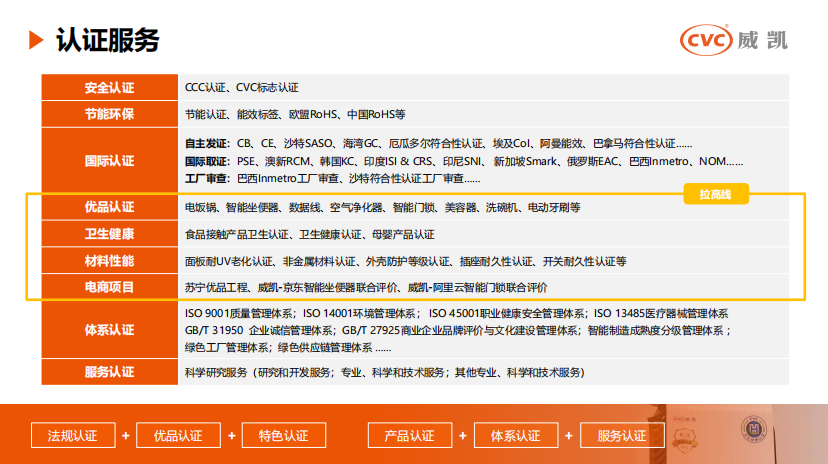
Task: Click the line starting 节能认证、能效标签
Action: [295, 115]
